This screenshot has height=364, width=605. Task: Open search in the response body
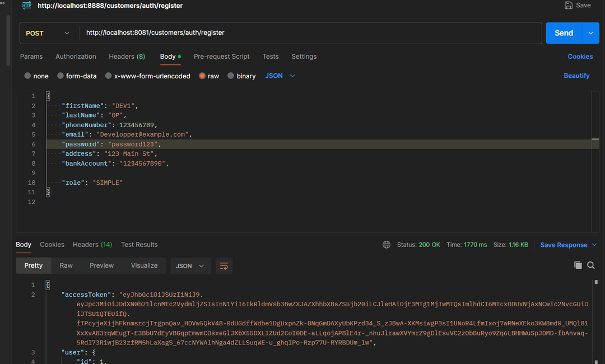pyautogui.click(x=591, y=265)
